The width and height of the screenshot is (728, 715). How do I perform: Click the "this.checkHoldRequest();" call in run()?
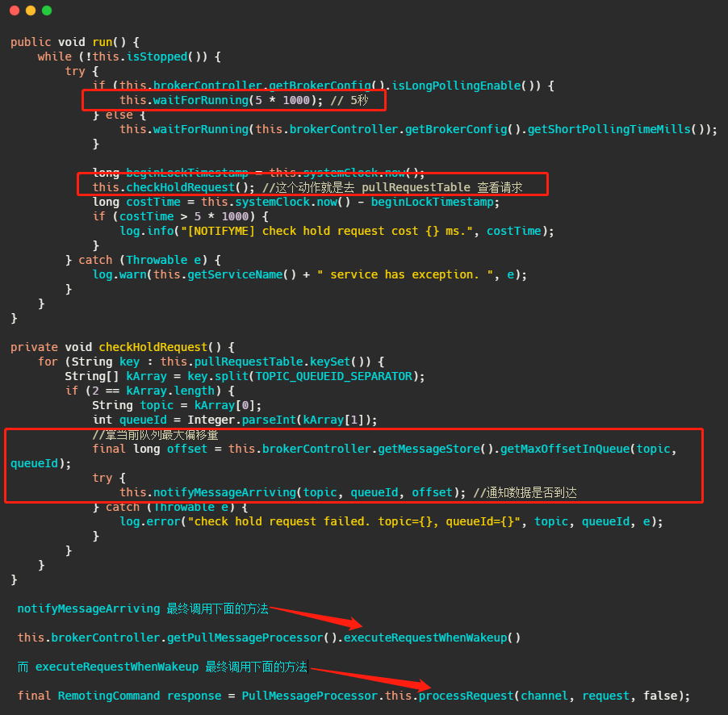[x=174, y=187]
